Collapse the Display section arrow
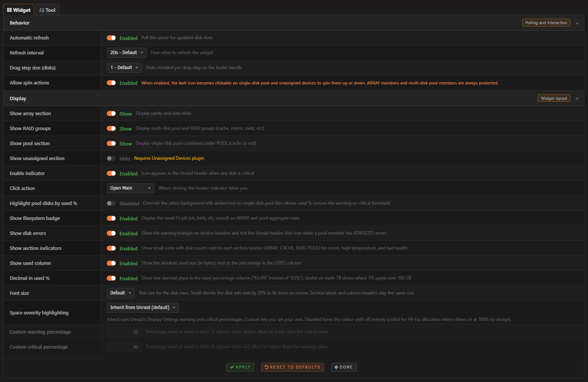Screen dimensions: 588x382 click(x=577, y=98)
